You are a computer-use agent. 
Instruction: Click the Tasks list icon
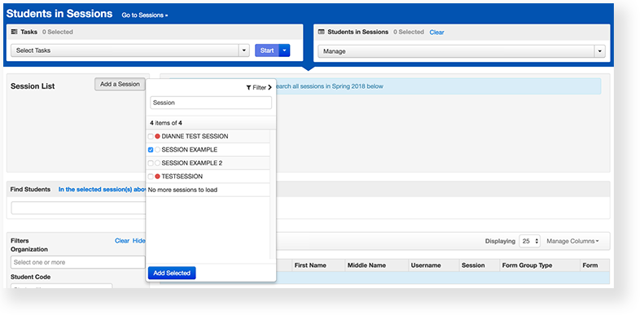[15, 32]
